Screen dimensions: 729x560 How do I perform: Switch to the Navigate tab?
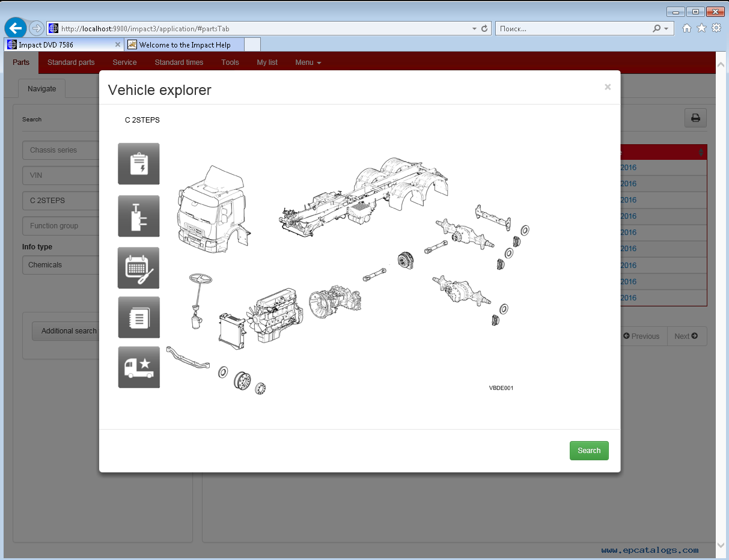pyautogui.click(x=41, y=89)
